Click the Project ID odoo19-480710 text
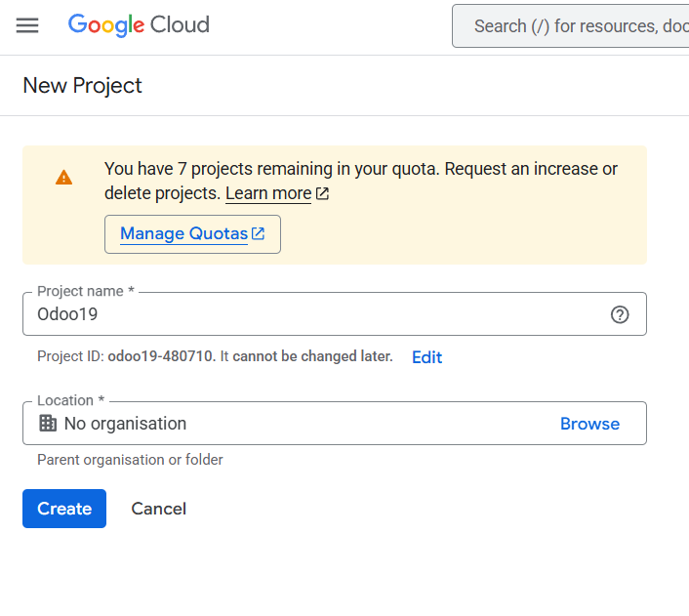The image size is (689, 616). (160, 356)
